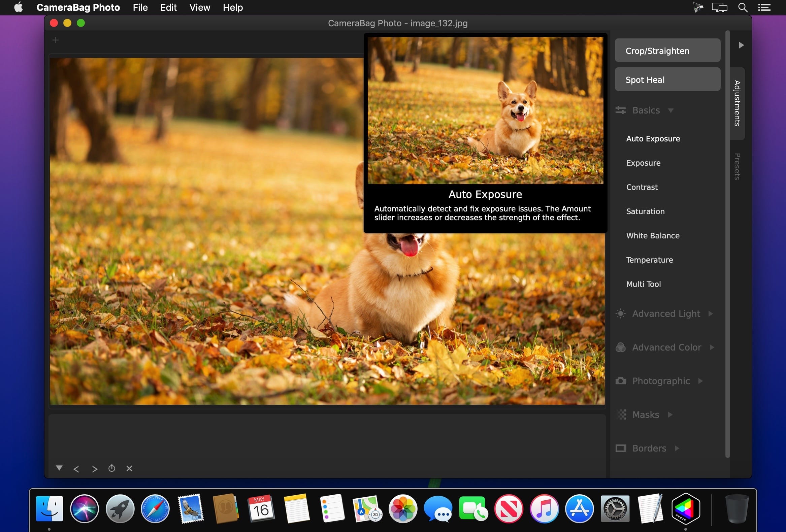Screen dimensions: 786x532
Task: Open the Masks section
Action: [x=645, y=414]
